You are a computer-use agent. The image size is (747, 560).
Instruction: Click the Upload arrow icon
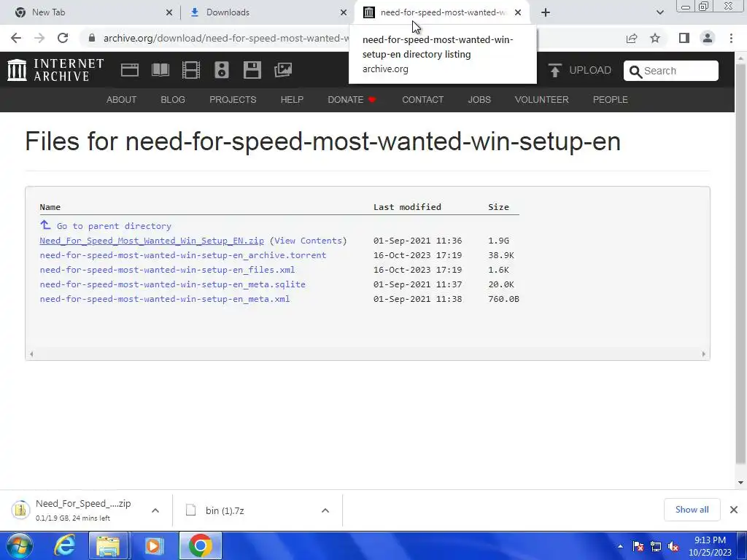tap(554, 71)
